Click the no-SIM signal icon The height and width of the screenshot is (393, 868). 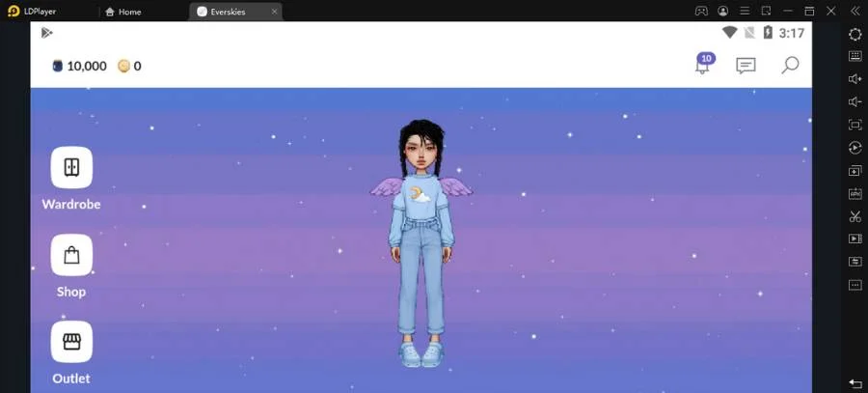click(749, 33)
